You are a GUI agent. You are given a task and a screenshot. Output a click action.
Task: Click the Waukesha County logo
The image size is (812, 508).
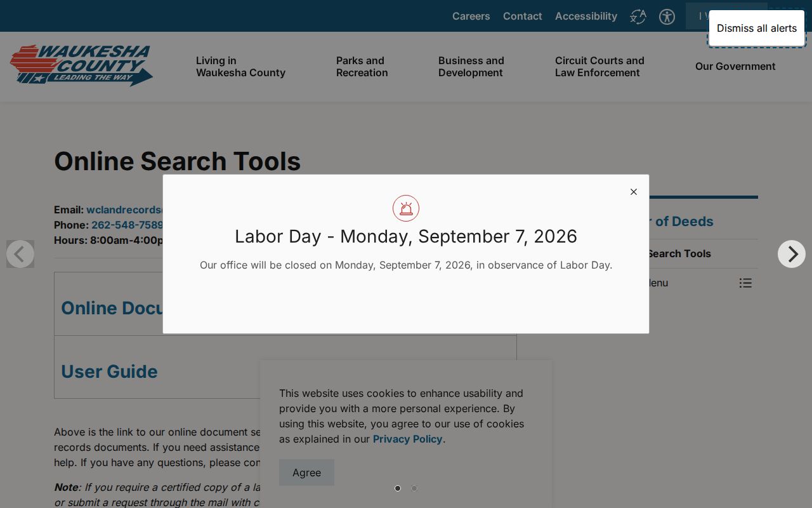click(x=81, y=65)
